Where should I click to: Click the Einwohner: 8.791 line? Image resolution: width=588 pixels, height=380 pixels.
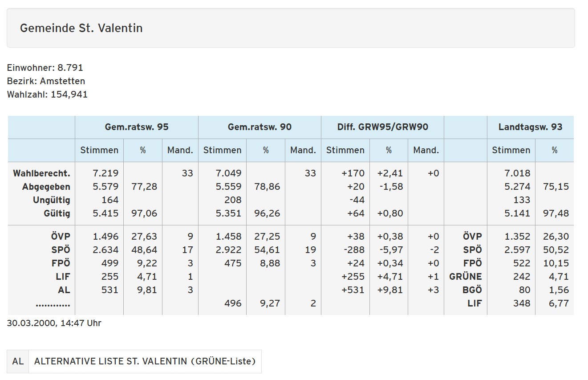[45, 68]
